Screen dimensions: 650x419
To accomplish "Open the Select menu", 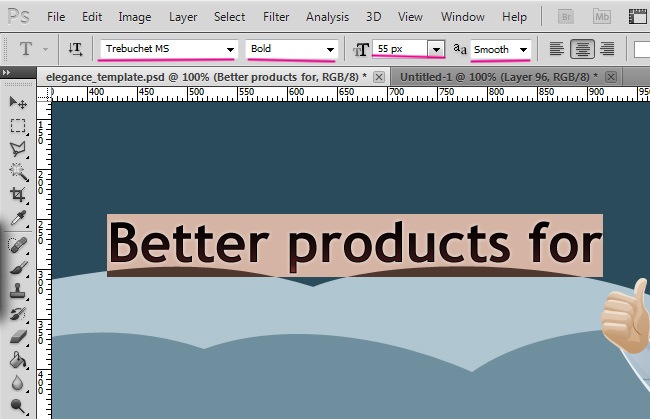I will tap(230, 17).
